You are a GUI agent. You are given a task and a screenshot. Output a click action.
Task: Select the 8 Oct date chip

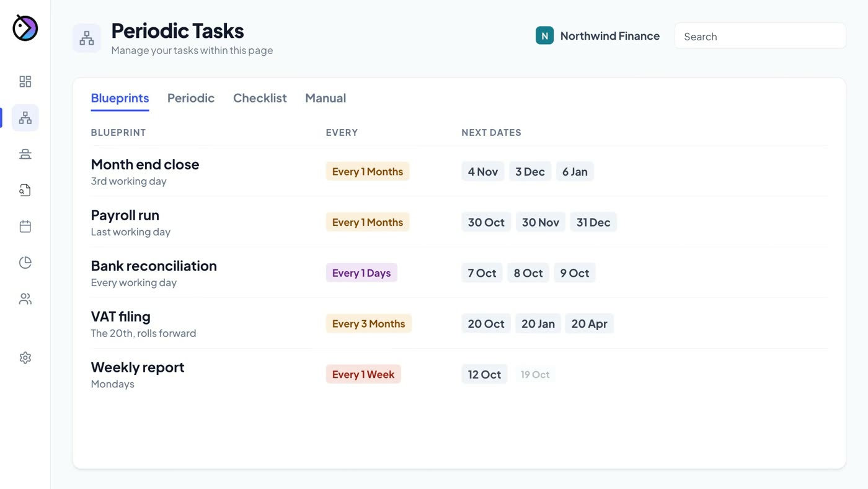528,273
